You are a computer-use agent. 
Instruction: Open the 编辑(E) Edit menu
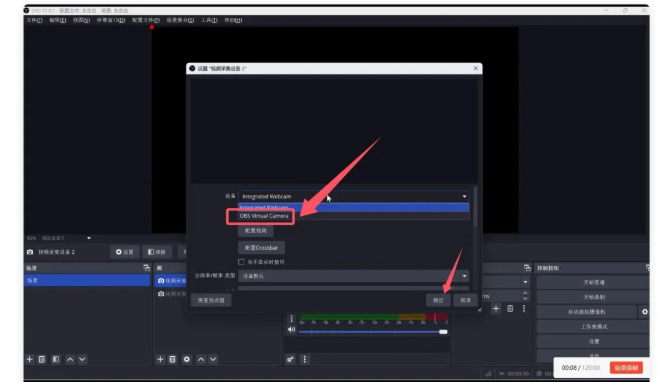tap(57, 20)
